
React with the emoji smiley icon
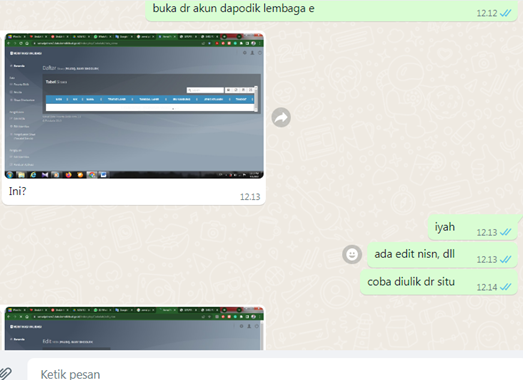coord(352,255)
